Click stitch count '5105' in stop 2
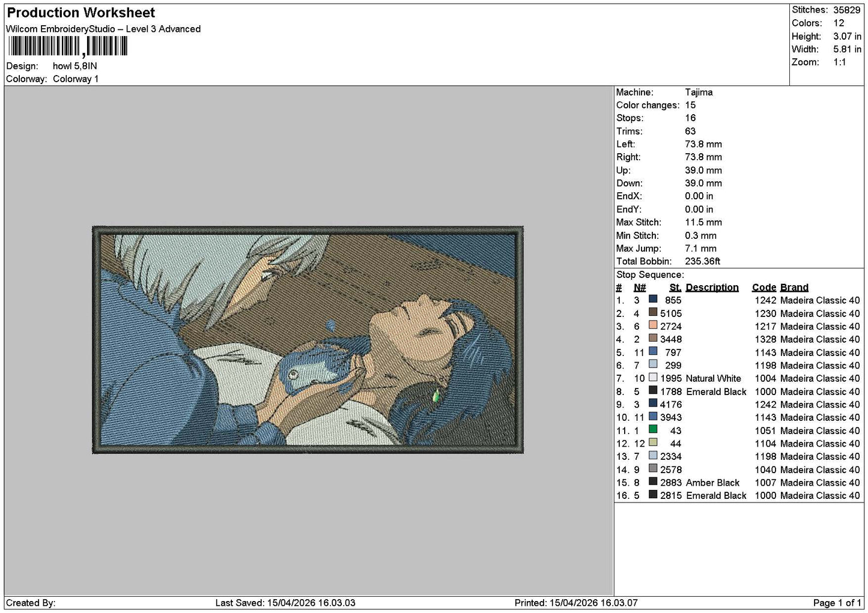868x613 pixels. (671, 314)
